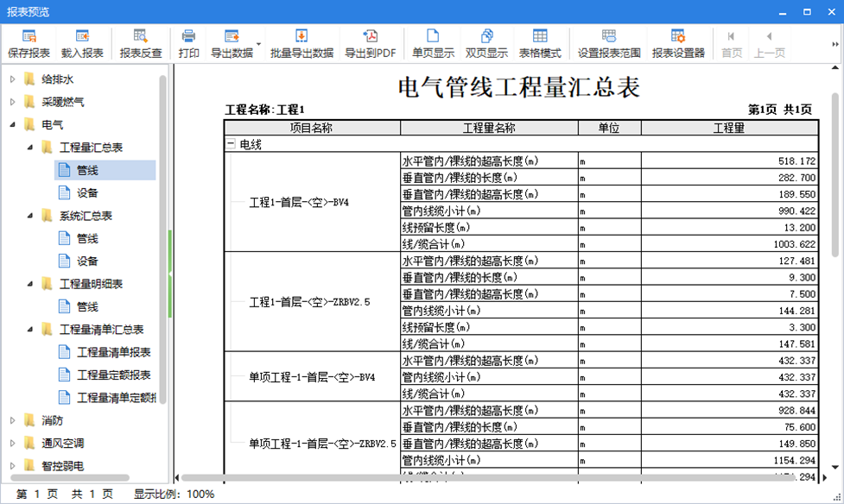844x504 pixels.
Task: Click the 上一页 previous page button
Action: tap(769, 43)
